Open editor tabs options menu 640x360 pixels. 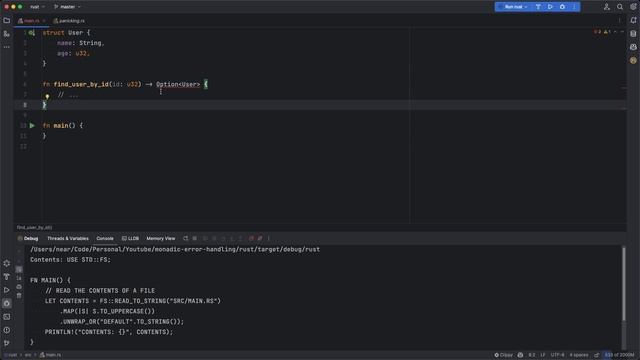[x=620, y=21]
